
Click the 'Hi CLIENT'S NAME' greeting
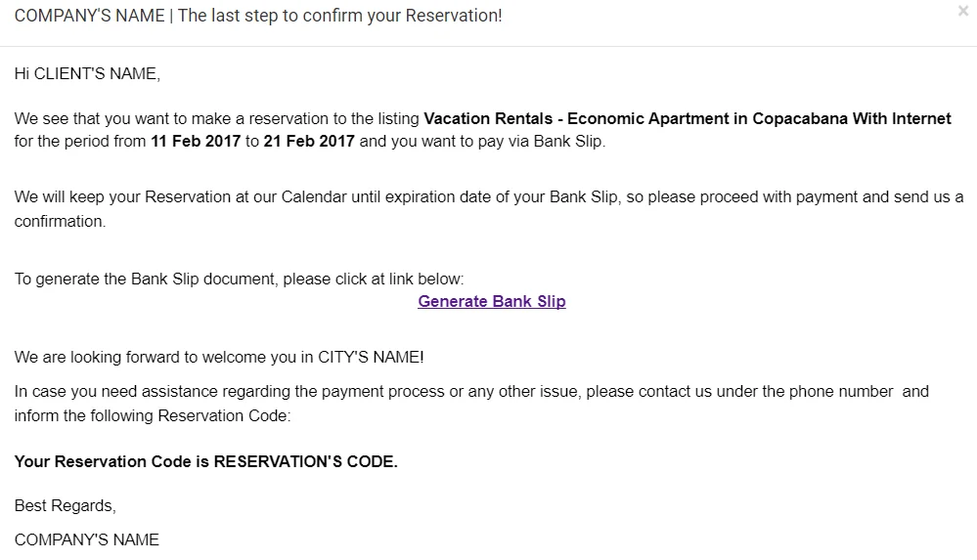point(87,73)
